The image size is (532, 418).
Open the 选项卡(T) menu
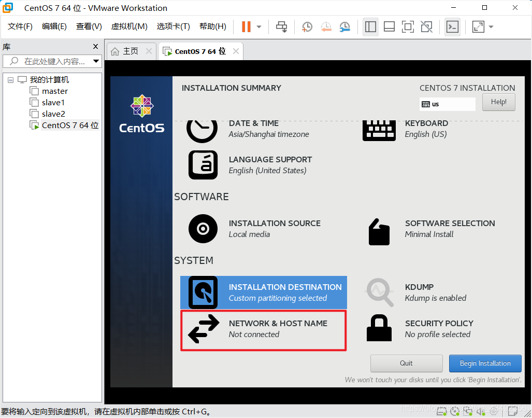click(x=173, y=26)
